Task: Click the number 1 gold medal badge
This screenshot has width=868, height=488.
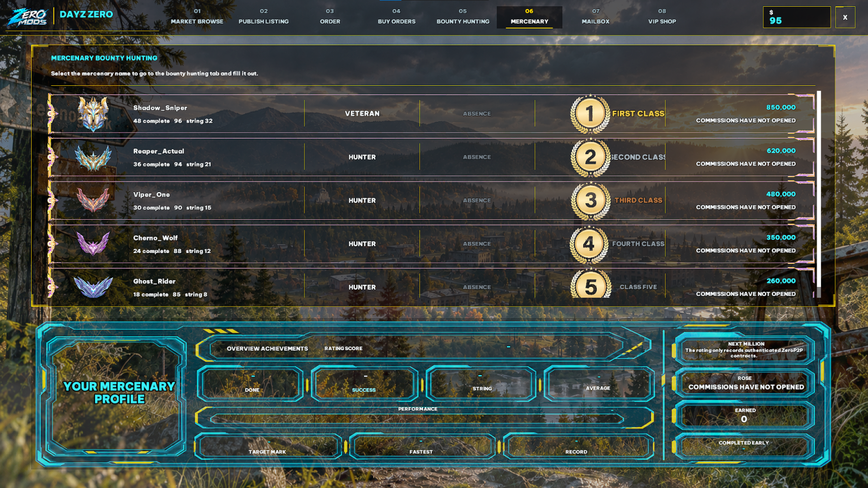Action: (590, 114)
